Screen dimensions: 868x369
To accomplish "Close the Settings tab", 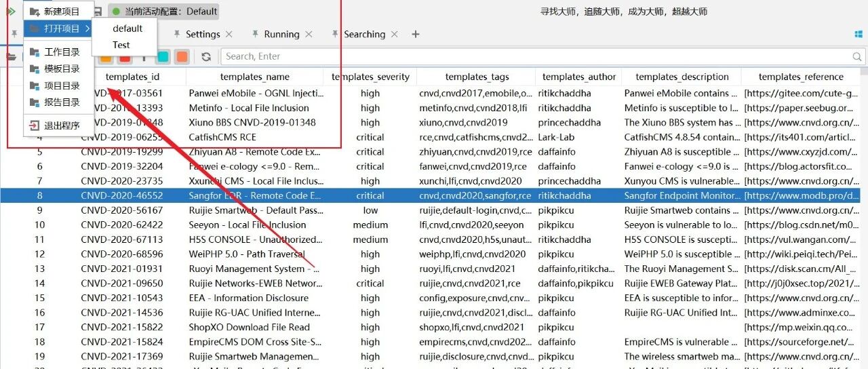I will point(229,34).
